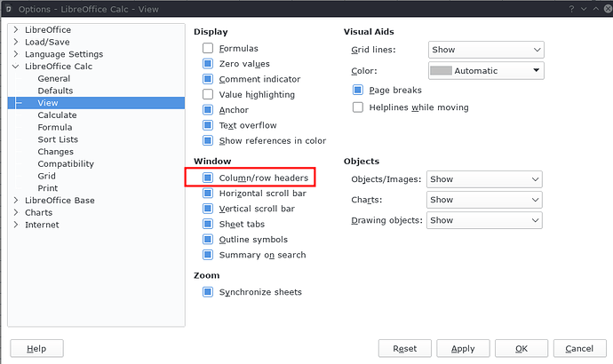Toggle Outline symbols checkbox
The image size is (613, 364).
click(208, 239)
